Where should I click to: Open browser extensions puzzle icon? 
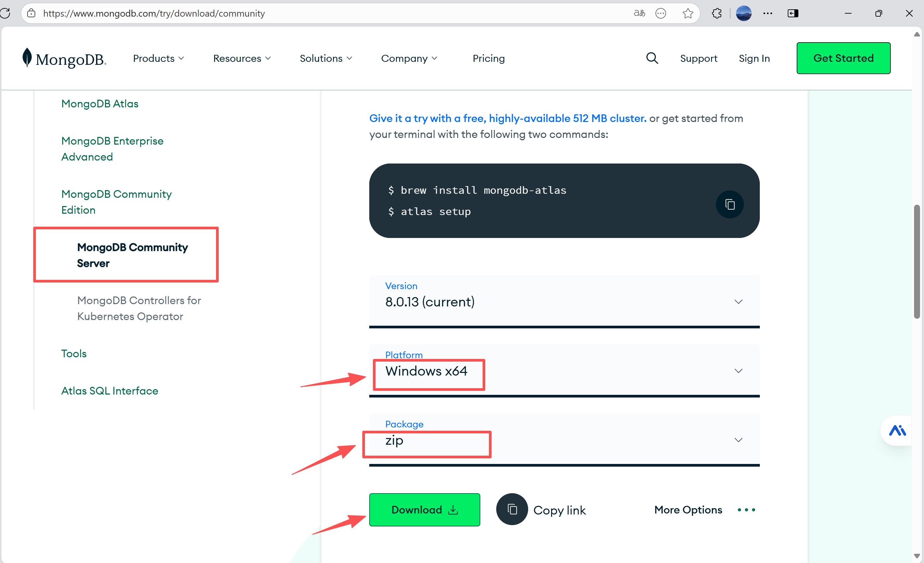[717, 14]
